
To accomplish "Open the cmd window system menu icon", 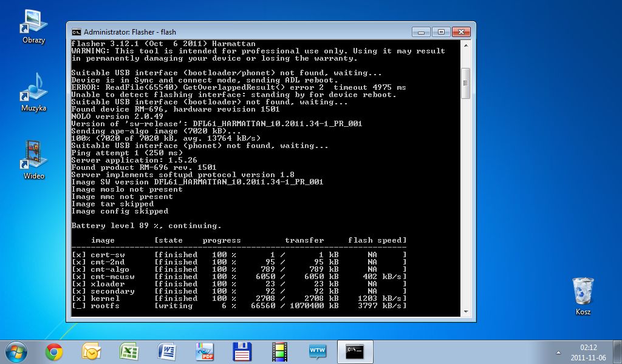I will tap(76, 32).
